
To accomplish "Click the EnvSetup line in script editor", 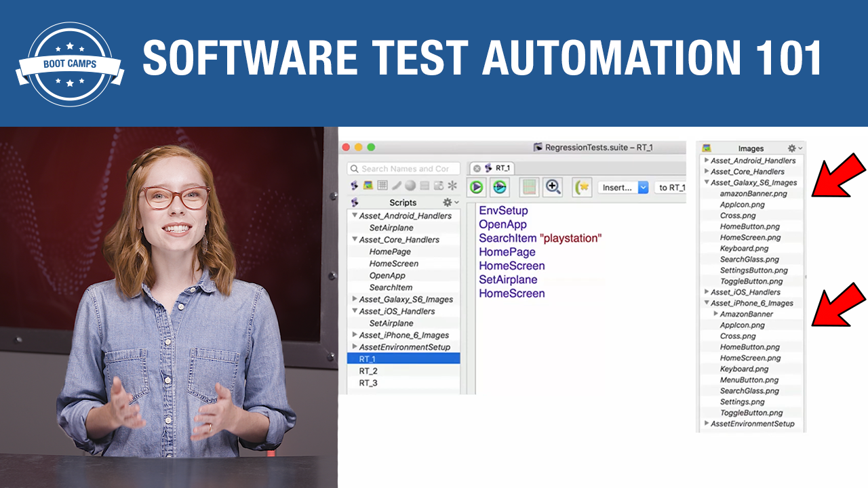I will pos(503,211).
